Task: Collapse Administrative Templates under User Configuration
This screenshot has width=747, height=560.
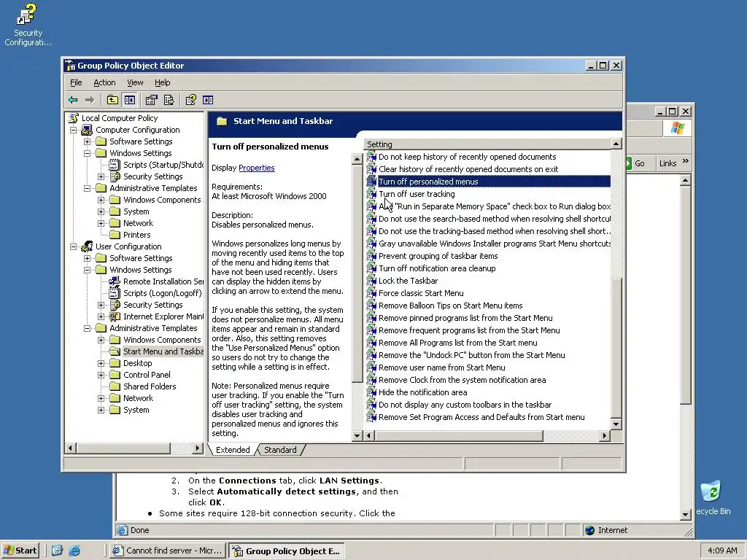Action: click(x=88, y=328)
